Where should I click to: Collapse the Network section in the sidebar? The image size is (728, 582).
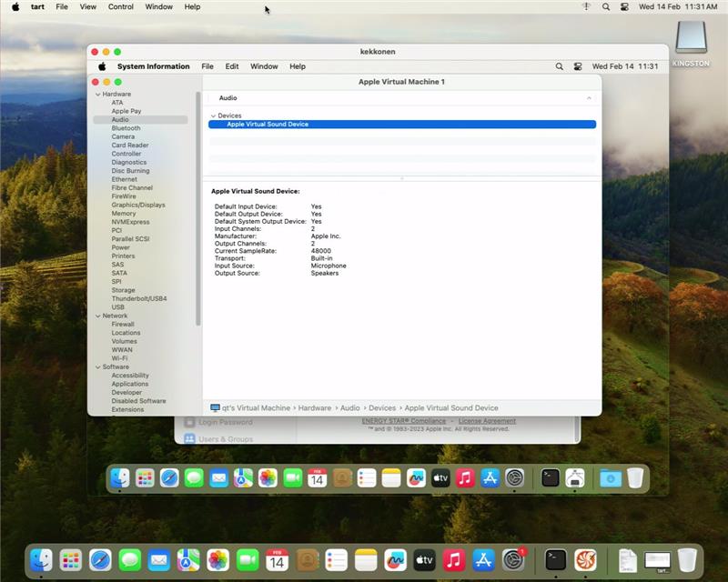tap(98, 316)
